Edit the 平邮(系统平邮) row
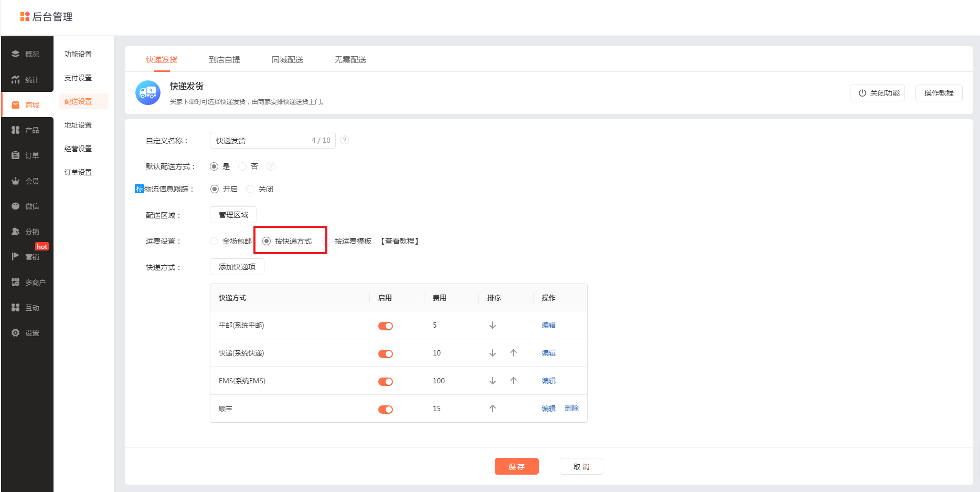Screen dimensions: 980x492 point(549,325)
